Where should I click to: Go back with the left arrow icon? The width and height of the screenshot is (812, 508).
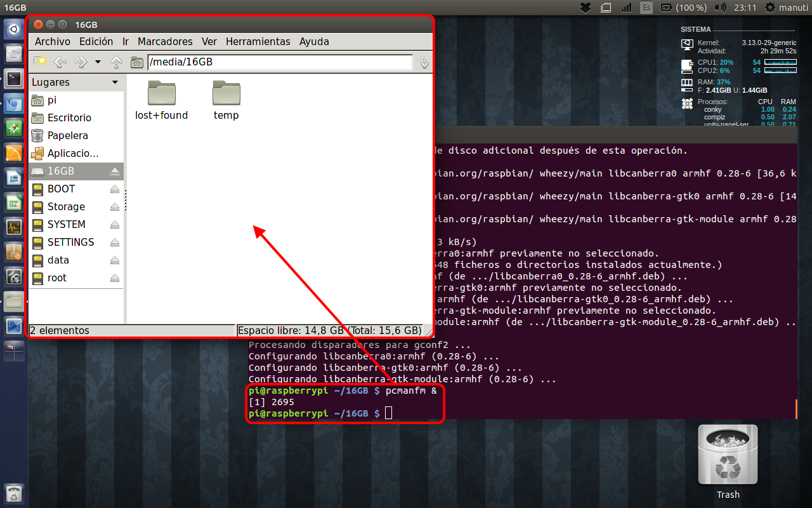tap(60, 62)
